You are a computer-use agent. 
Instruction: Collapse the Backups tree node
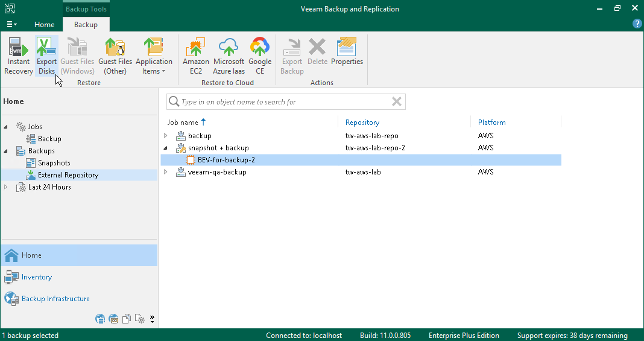pyautogui.click(x=6, y=151)
